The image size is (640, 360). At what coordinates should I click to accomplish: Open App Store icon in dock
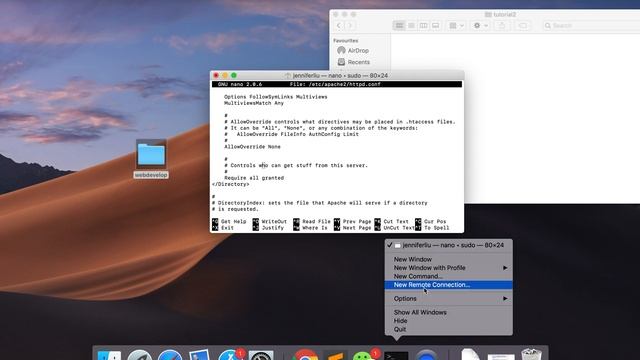pos(230,355)
